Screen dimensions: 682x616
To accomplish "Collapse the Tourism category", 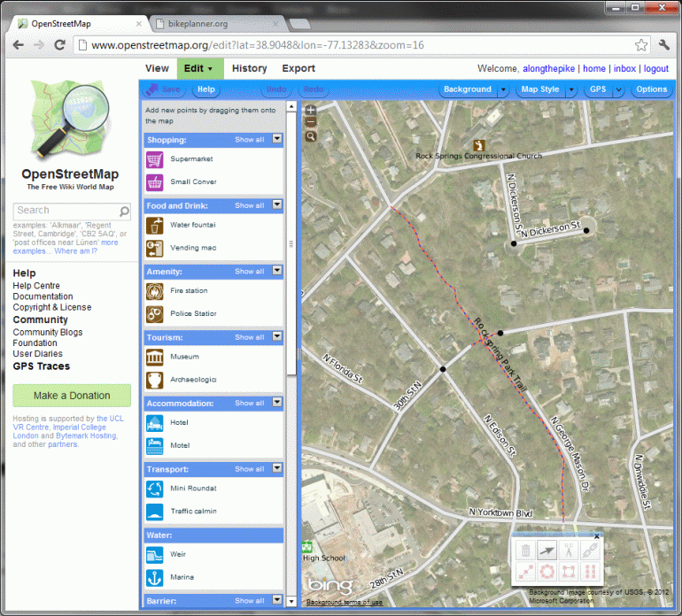I will 276,336.
